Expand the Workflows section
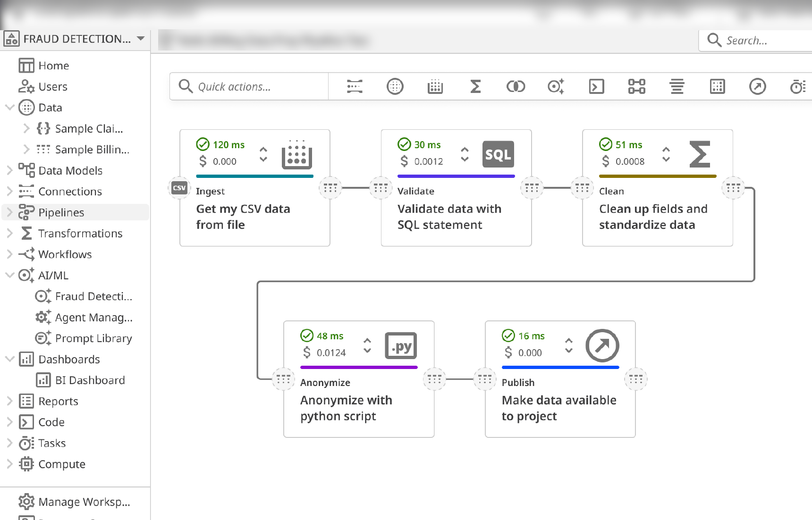Viewport: 812px width, 520px height. click(9, 254)
